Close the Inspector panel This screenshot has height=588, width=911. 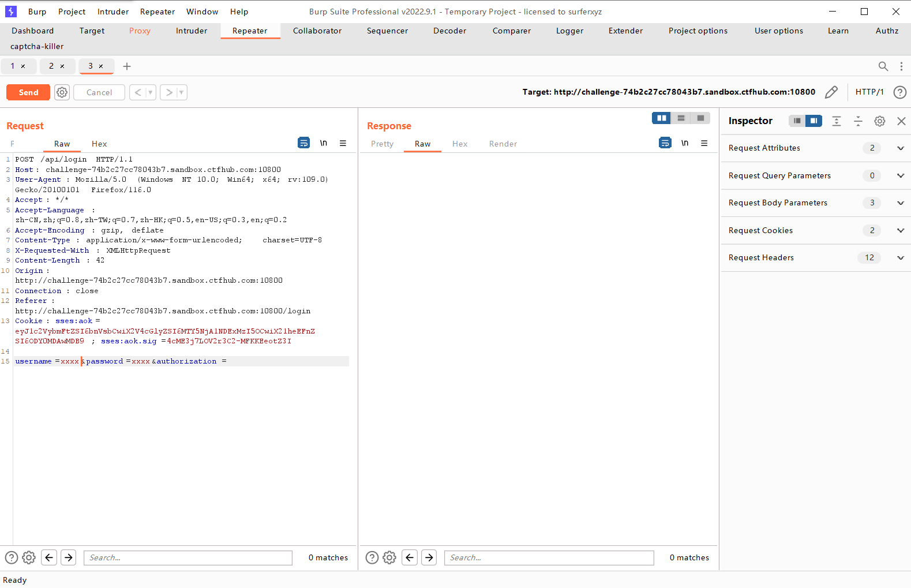click(x=901, y=121)
